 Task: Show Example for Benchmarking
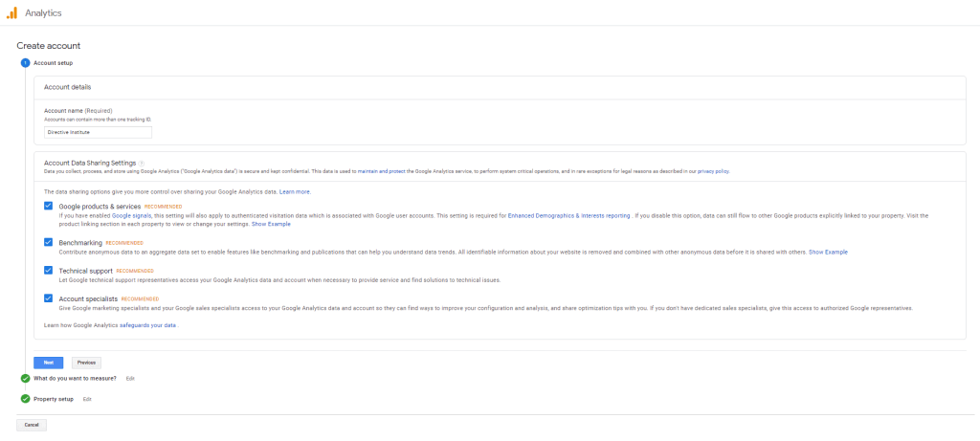coord(828,252)
